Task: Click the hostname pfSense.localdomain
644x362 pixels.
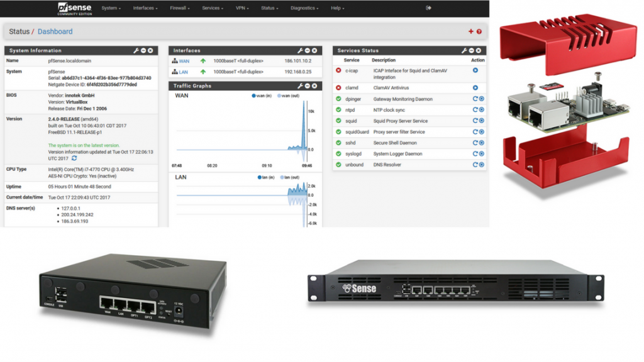Action: click(69, 61)
